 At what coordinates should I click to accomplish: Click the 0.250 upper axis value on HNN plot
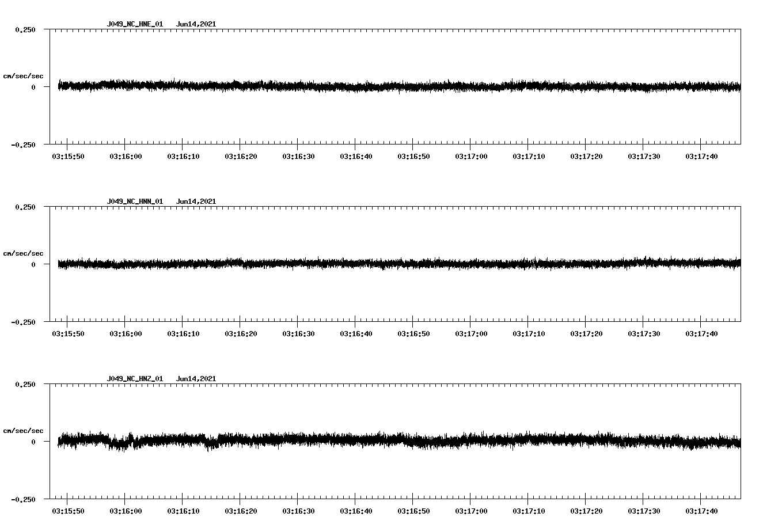(x=25, y=207)
